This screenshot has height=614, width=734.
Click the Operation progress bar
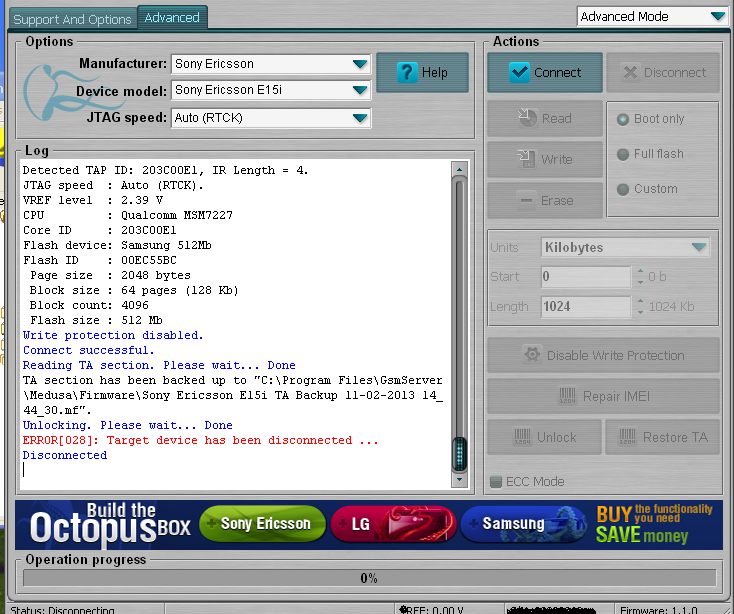tap(369, 578)
